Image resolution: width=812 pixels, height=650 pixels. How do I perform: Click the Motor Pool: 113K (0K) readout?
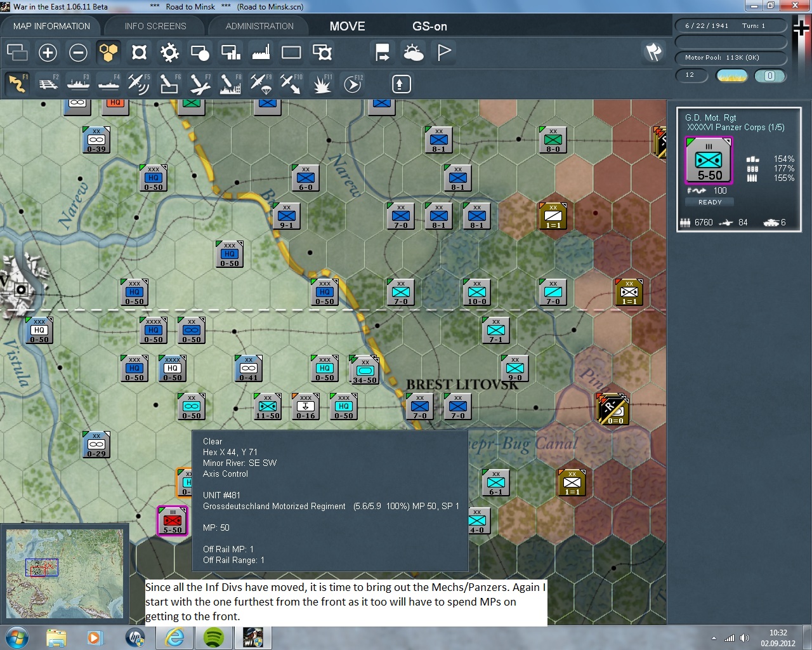(x=731, y=58)
